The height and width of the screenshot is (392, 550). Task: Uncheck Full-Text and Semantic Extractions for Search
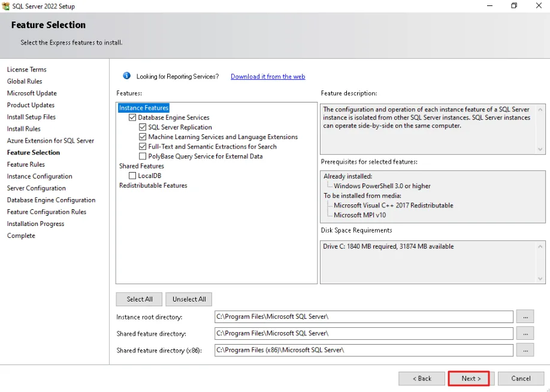143,146
